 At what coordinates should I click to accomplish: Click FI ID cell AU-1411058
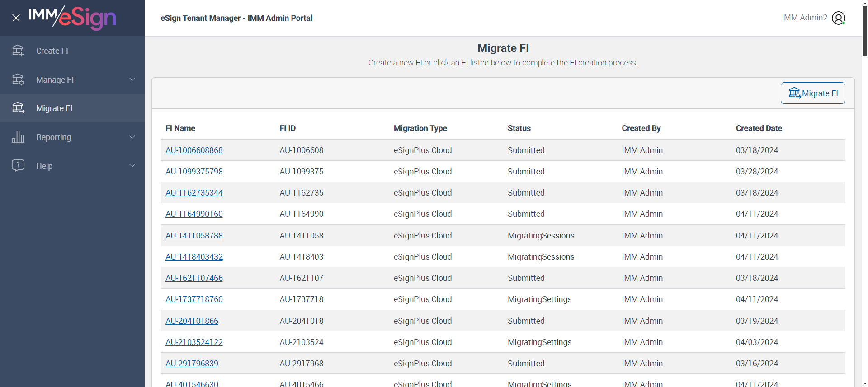pos(302,236)
